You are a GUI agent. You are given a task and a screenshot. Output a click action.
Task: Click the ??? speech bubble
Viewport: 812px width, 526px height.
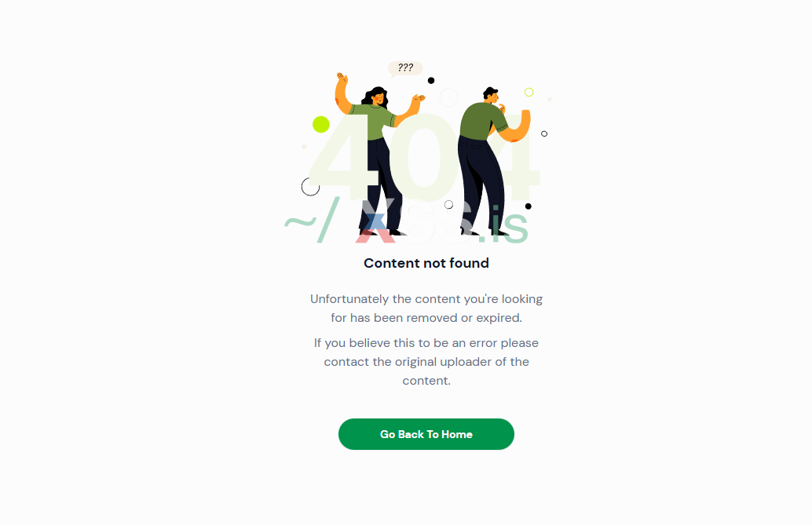click(x=405, y=68)
